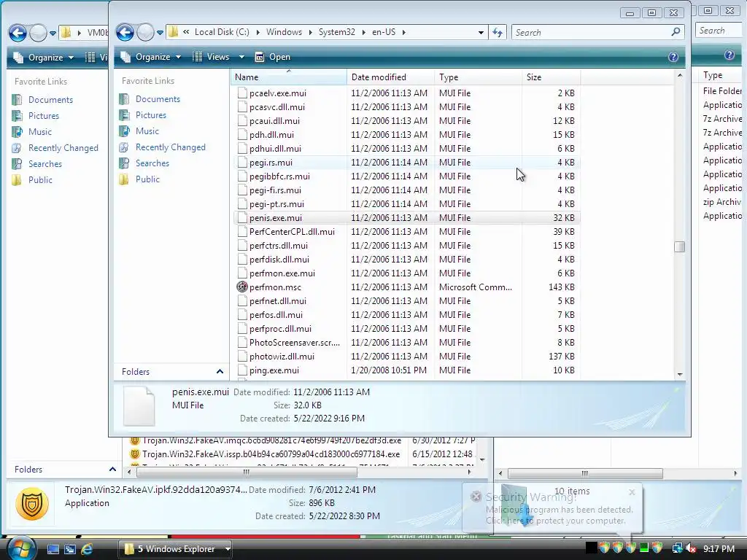Expand Folders pane in front window
Image resolution: width=747 pixels, height=560 pixels.
point(220,371)
